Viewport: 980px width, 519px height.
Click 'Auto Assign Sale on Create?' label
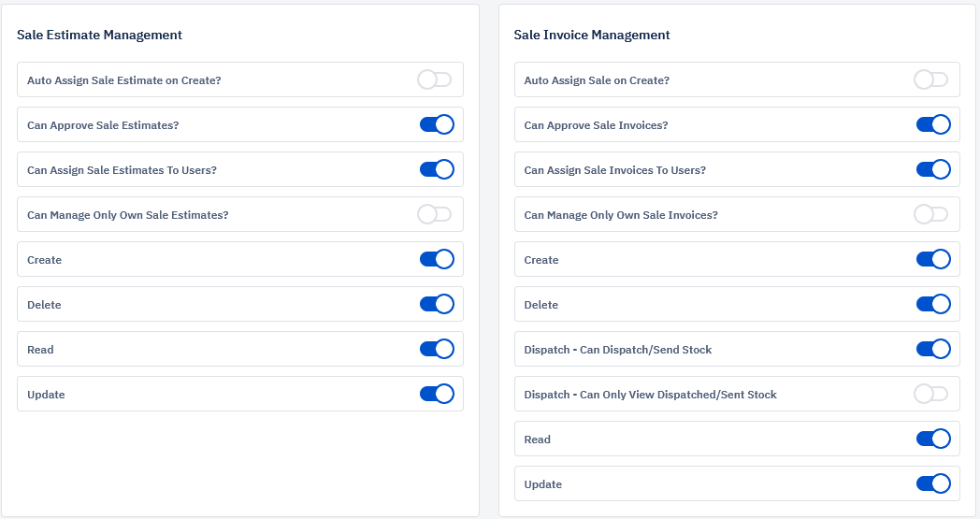597,80
